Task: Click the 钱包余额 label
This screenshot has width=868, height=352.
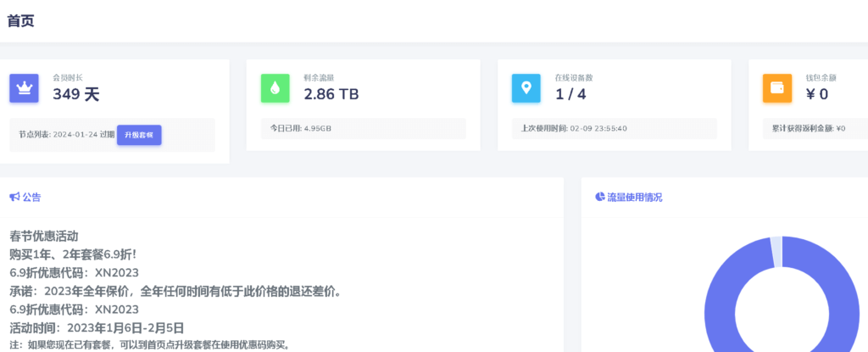Action: tap(821, 77)
